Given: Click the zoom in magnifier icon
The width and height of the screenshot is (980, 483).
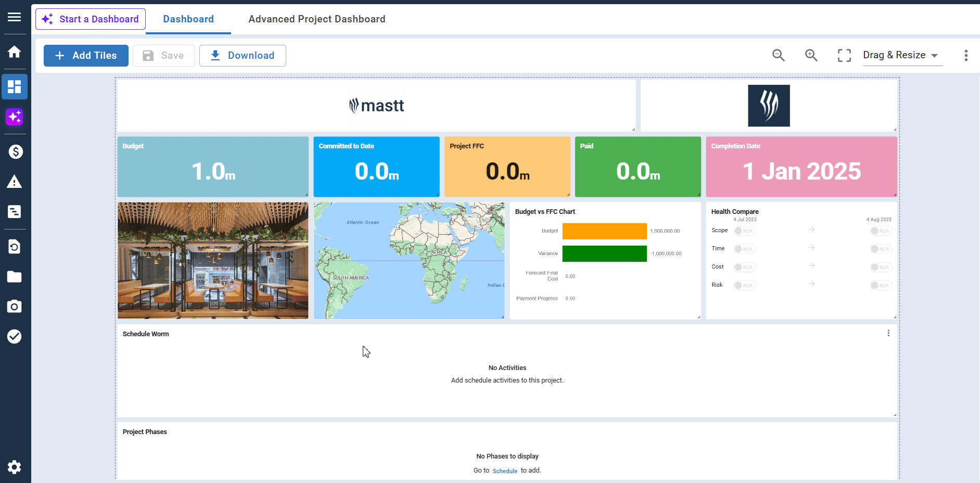Looking at the screenshot, I should pyautogui.click(x=811, y=55).
